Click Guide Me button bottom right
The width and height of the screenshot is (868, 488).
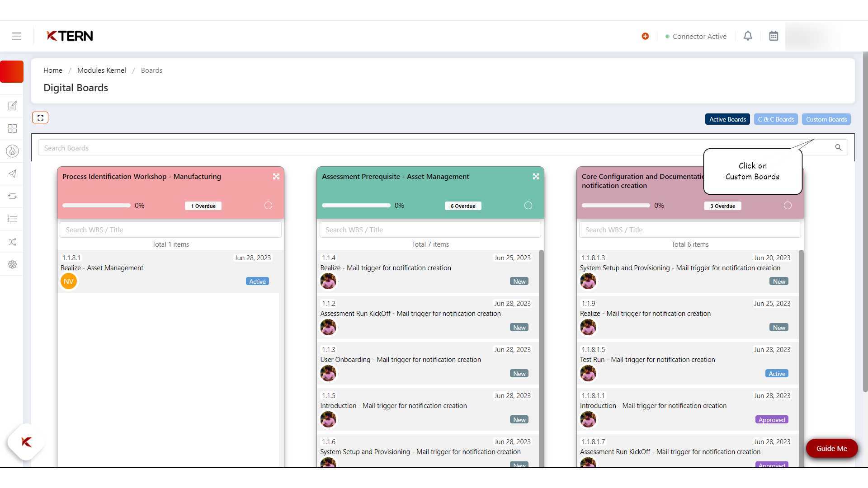833,448
